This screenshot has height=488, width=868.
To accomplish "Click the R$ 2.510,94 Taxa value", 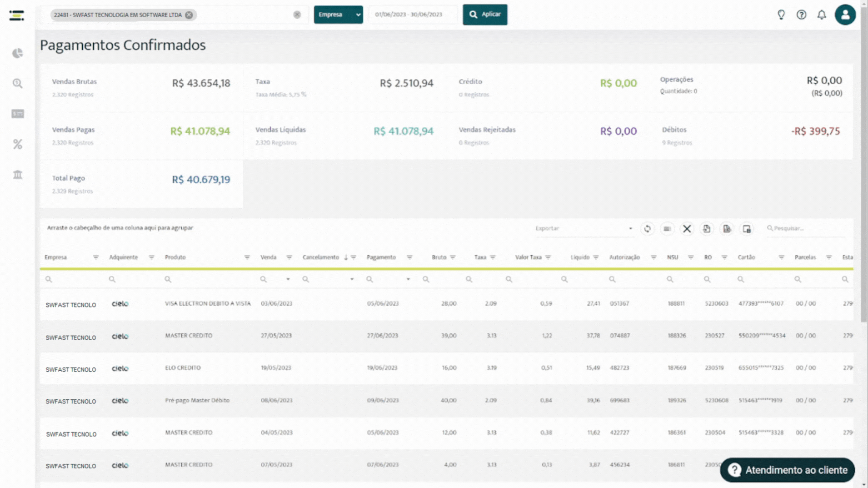I will click(406, 83).
